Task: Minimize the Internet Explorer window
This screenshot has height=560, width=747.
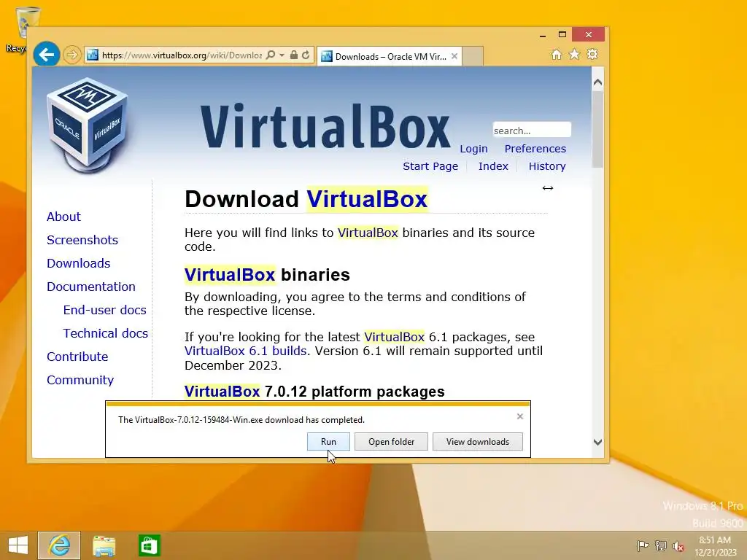Action: 543,35
